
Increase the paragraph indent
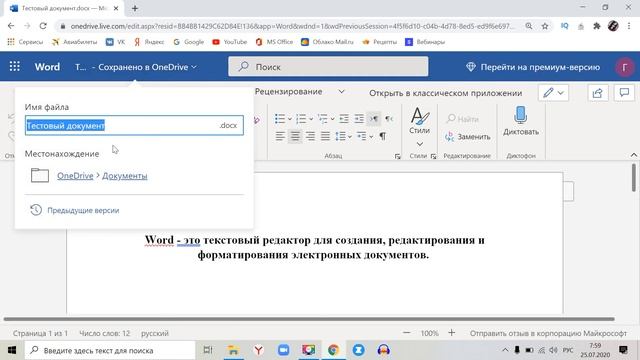(359, 119)
